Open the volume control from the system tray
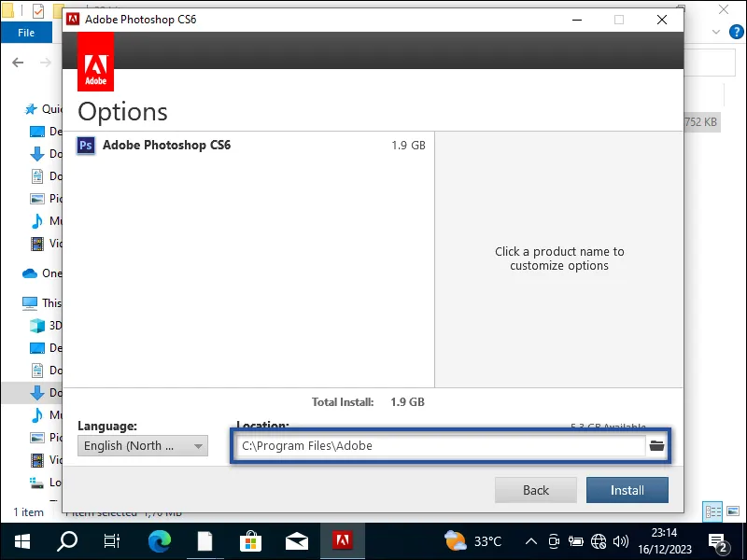Viewport: 747px width, 560px height. click(621, 539)
